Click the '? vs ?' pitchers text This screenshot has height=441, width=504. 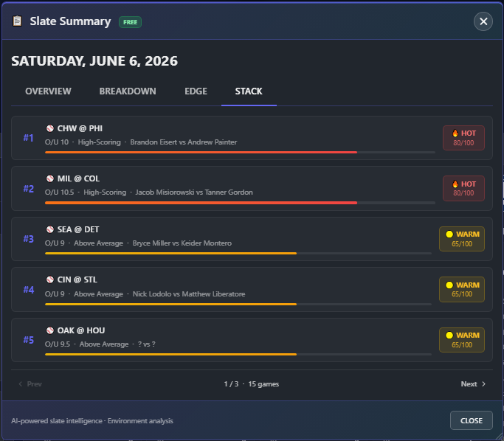tap(147, 344)
